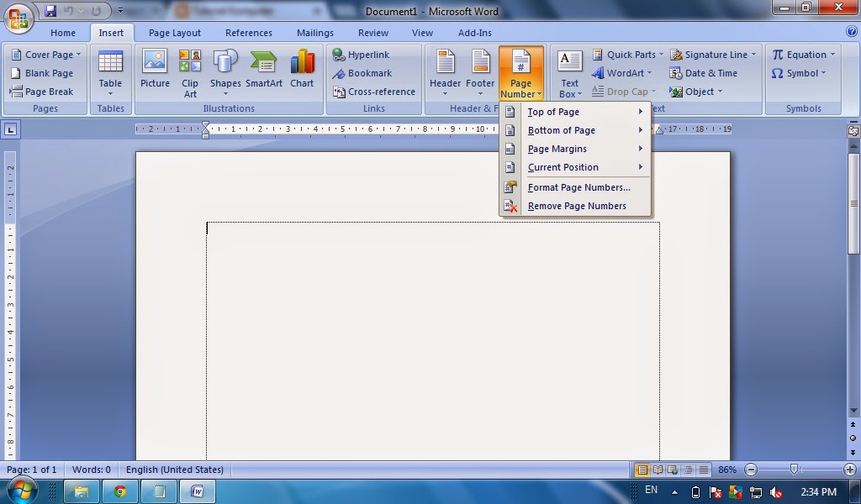Open the Shapes gallery
This screenshot has width=861, height=504.
225,74
